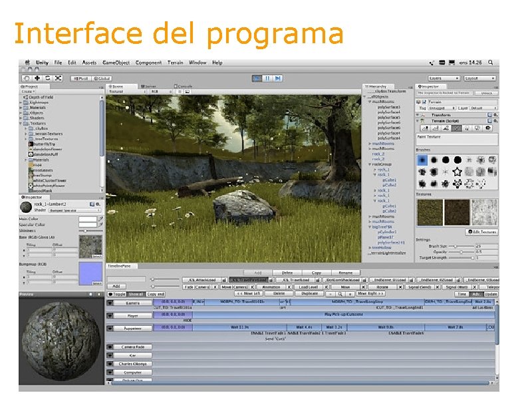The height and width of the screenshot is (399, 532).
Task: Toggle Global handle rotation mode
Action: (x=102, y=78)
